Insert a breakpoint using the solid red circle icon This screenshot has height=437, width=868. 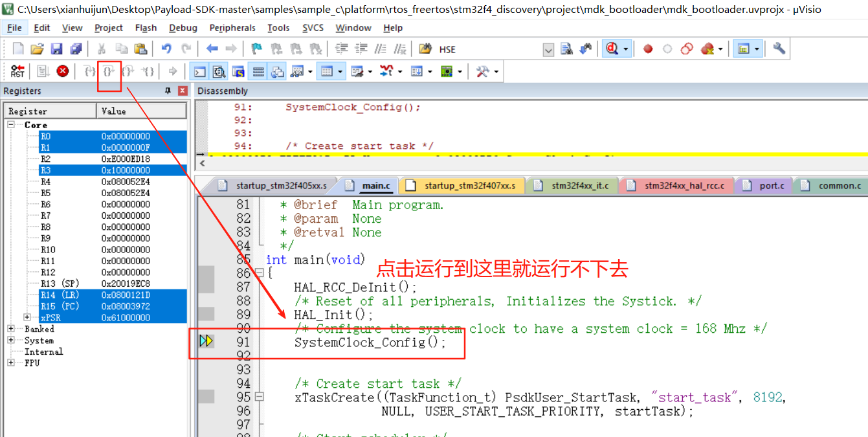pyautogui.click(x=648, y=49)
